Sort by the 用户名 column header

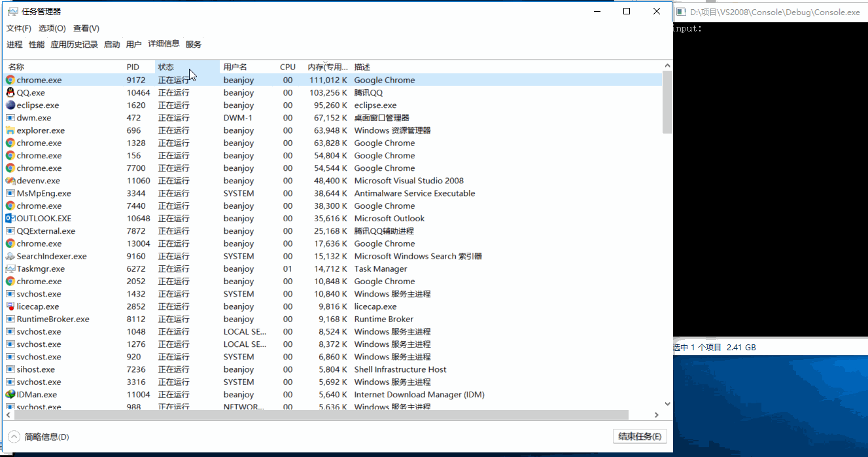pos(248,67)
